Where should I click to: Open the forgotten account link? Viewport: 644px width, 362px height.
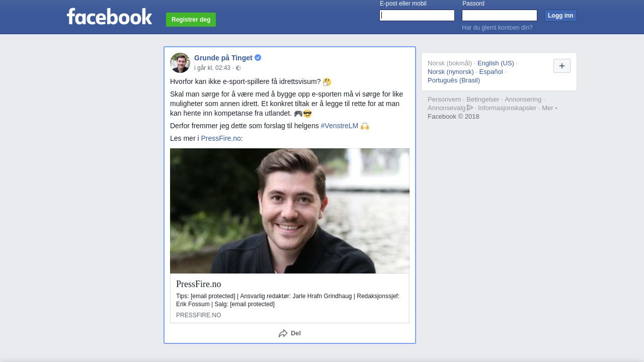point(497,28)
